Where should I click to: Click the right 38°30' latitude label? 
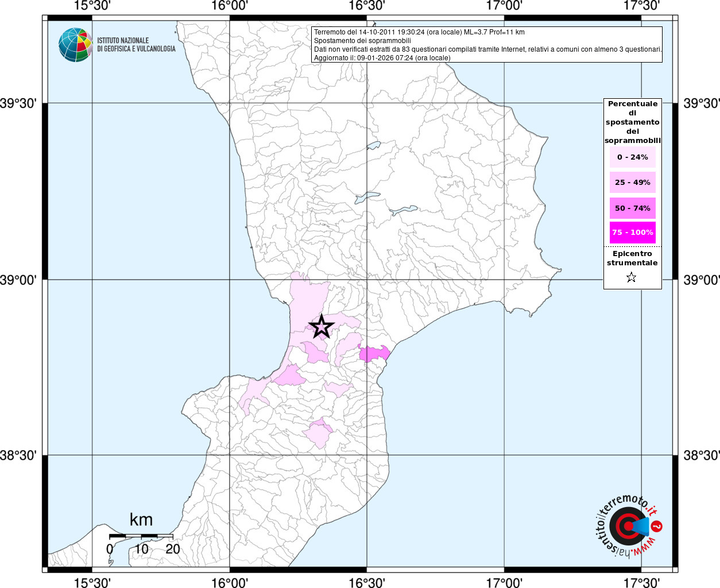pos(702,455)
